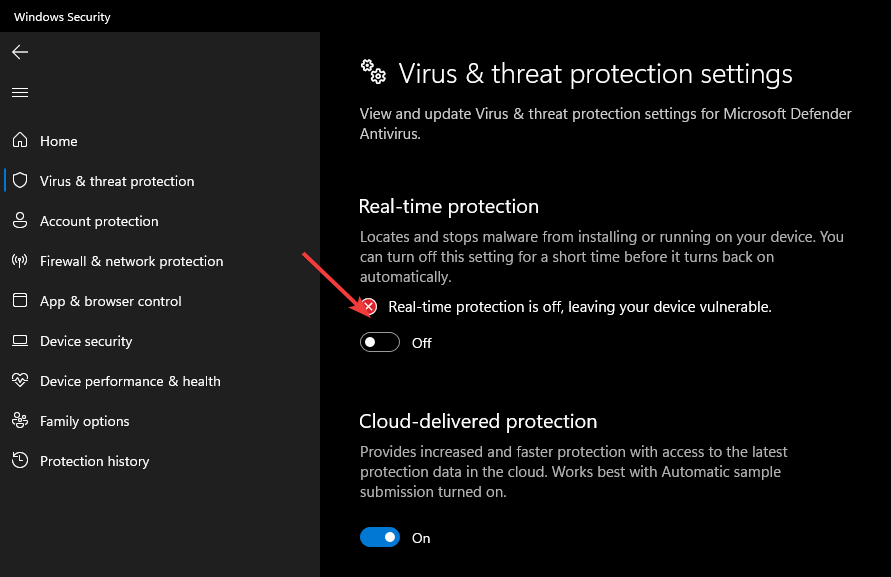Disable the Cloud-delivered protection toggle
The height and width of the screenshot is (577, 891).
pyautogui.click(x=380, y=537)
